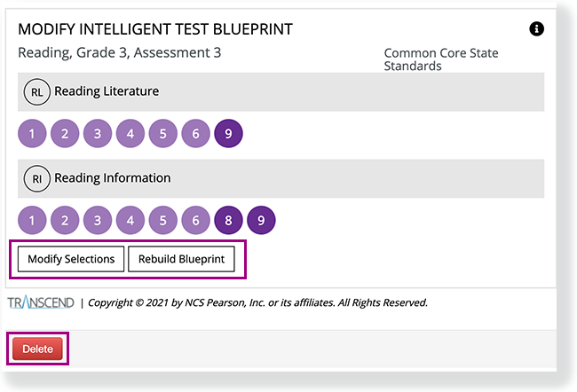The image size is (577, 392).
Task: Select Reading Literature standard 3
Action: coord(98,134)
